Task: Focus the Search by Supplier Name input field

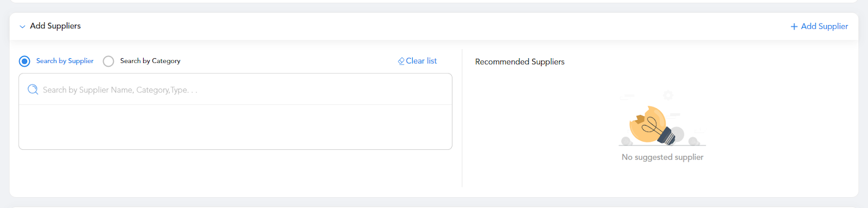Action: (235, 90)
